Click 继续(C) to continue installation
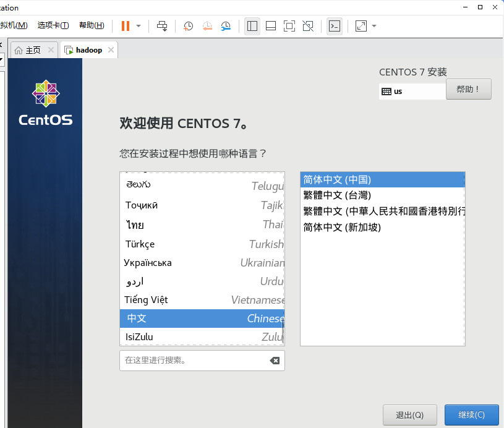 click(472, 415)
